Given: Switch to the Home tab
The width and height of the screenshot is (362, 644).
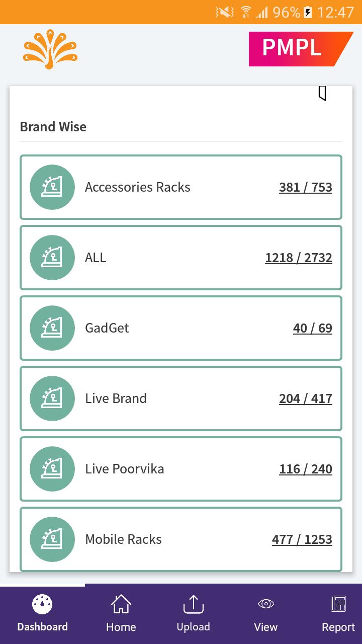Looking at the screenshot, I should point(121,614).
